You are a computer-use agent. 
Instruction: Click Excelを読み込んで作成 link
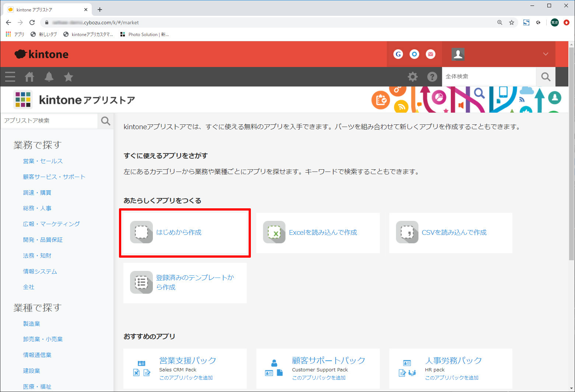point(323,232)
